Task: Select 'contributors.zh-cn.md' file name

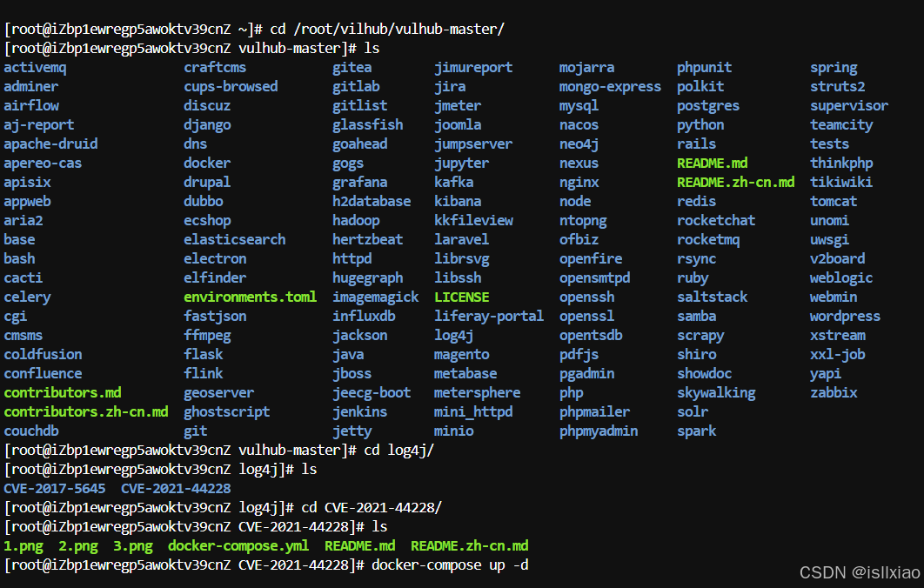Action: click(86, 411)
